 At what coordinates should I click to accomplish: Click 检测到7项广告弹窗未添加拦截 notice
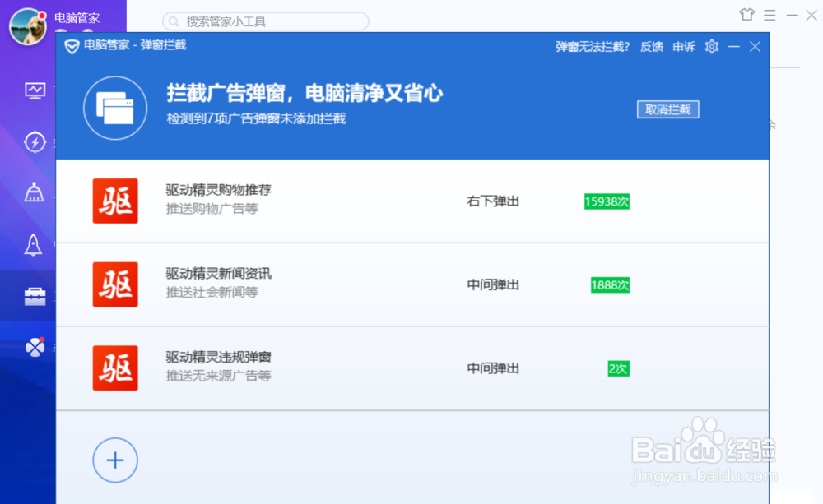point(256,118)
